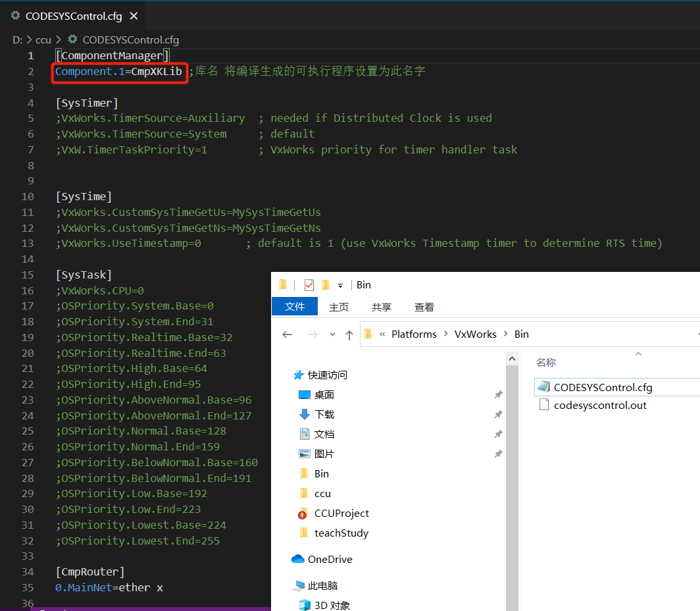This screenshot has width=700, height=611.
Task: Select 快速访问 in the navigation pane
Action: tap(327, 375)
